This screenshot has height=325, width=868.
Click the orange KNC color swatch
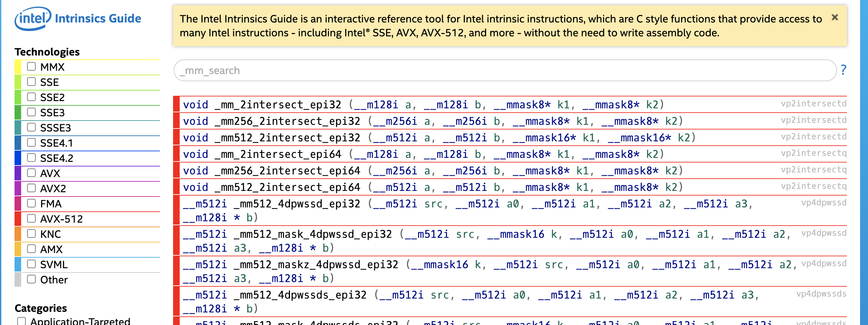[18, 234]
